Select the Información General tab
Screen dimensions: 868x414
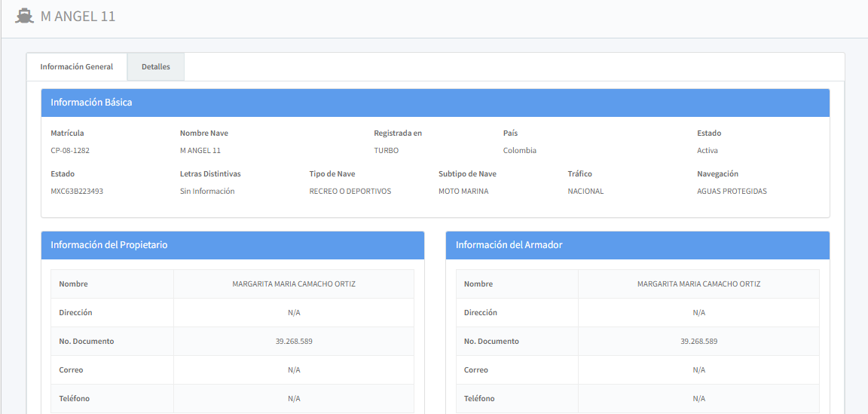pos(77,66)
